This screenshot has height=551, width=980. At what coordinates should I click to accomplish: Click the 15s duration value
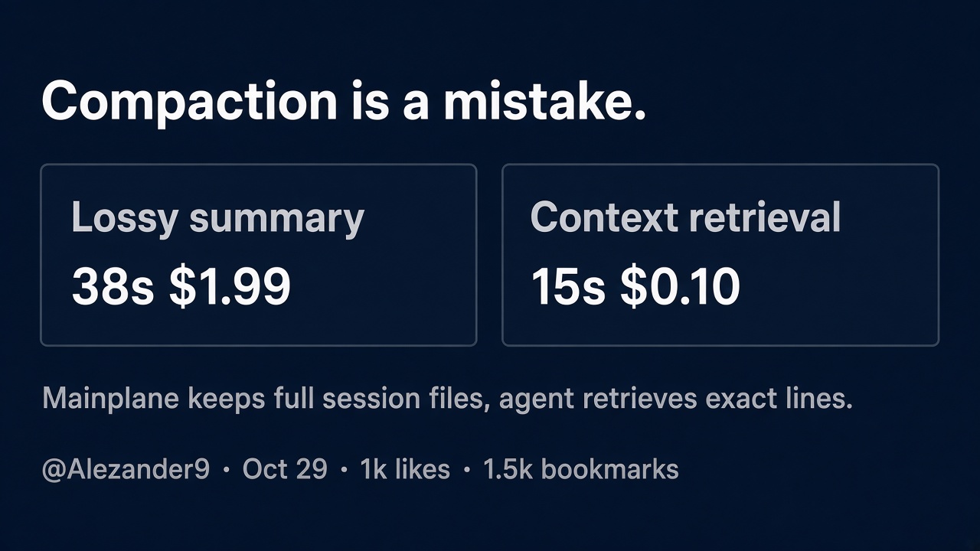point(568,287)
